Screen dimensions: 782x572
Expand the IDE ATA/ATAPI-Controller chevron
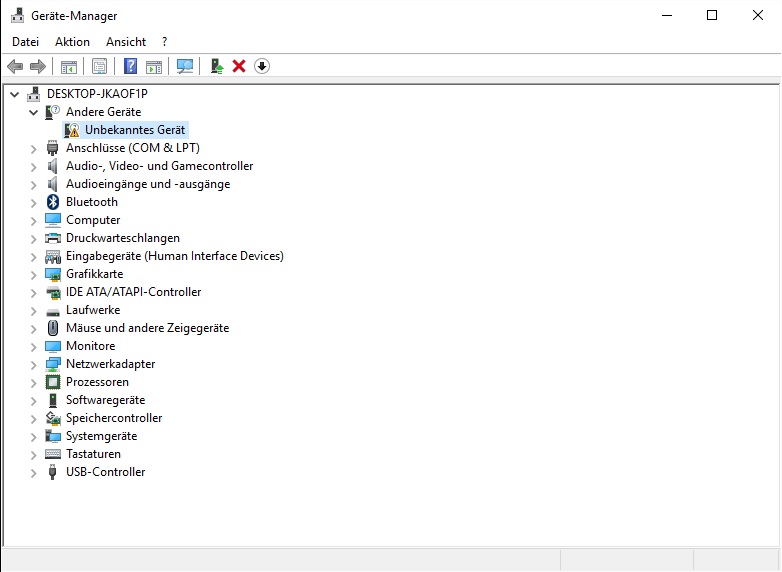[x=33, y=293]
